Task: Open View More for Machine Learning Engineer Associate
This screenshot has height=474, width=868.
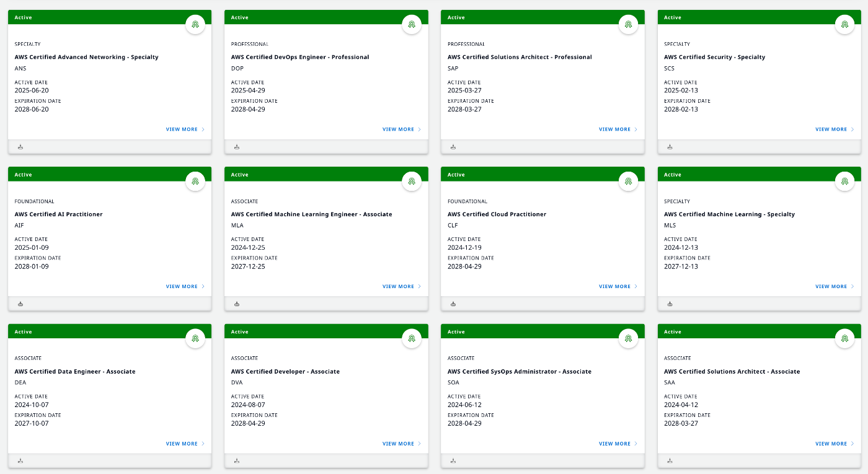Action: (x=402, y=286)
